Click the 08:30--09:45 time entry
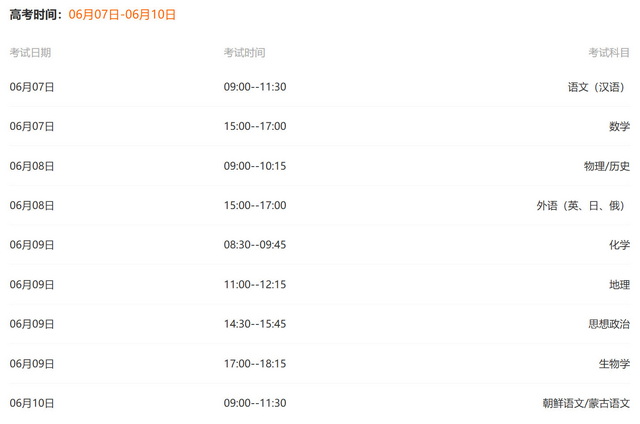Image resolution: width=640 pixels, height=424 pixels. (x=255, y=245)
